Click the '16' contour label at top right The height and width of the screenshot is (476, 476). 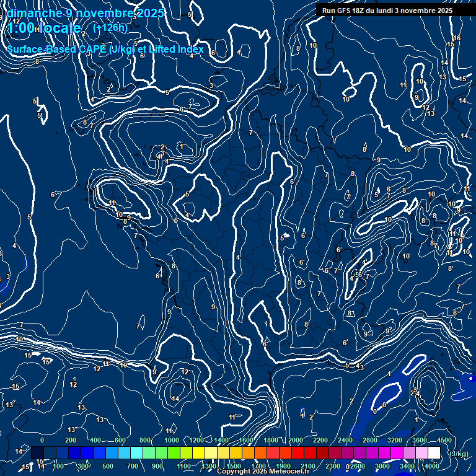coord(457,38)
